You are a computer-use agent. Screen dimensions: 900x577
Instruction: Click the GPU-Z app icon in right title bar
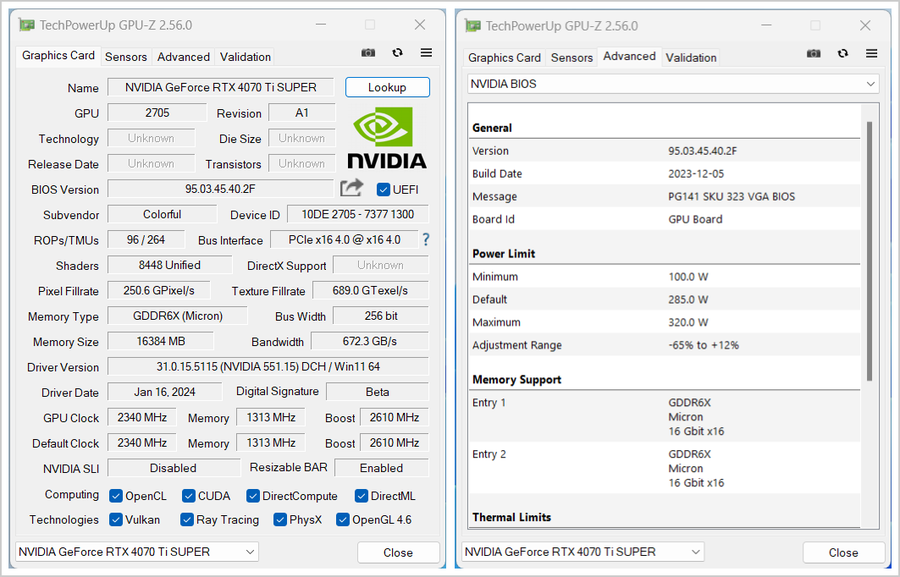click(x=472, y=26)
